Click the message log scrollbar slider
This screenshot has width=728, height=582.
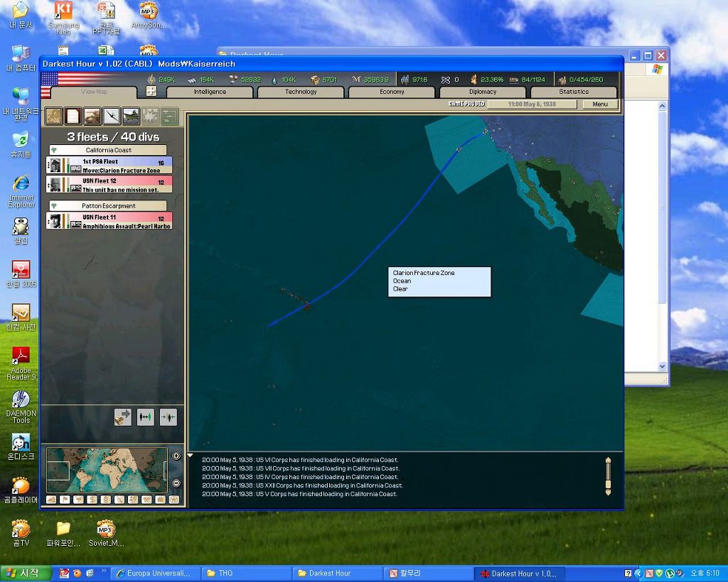[608, 475]
